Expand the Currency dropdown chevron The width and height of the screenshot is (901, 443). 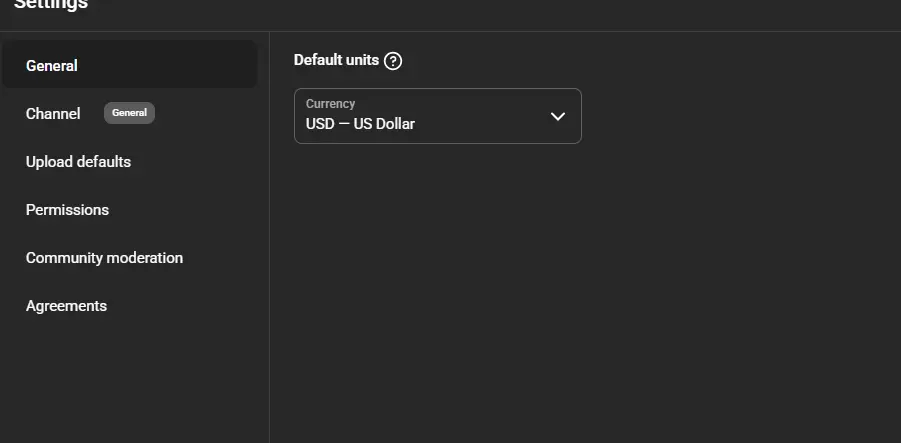pos(557,116)
